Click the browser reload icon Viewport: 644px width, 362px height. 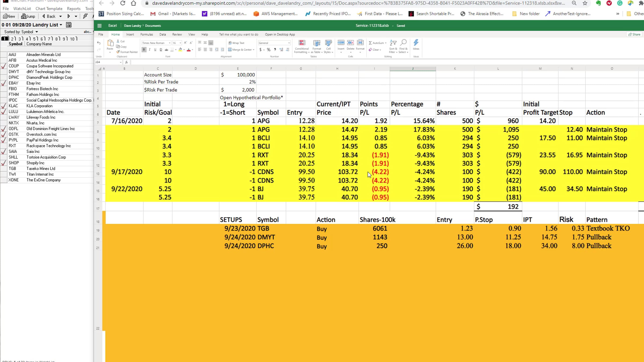point(123,3)
